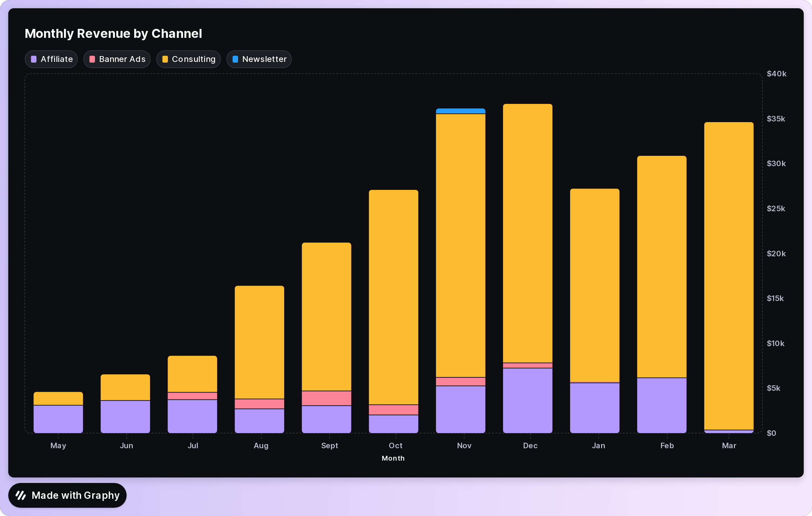Click the purple Affiliate legend swatch
The width and height of the screenshot is (812, 516).
[34, 59]
